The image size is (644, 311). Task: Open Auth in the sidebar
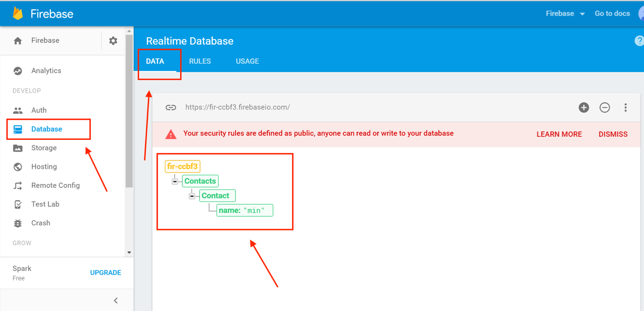coord(39,111)
